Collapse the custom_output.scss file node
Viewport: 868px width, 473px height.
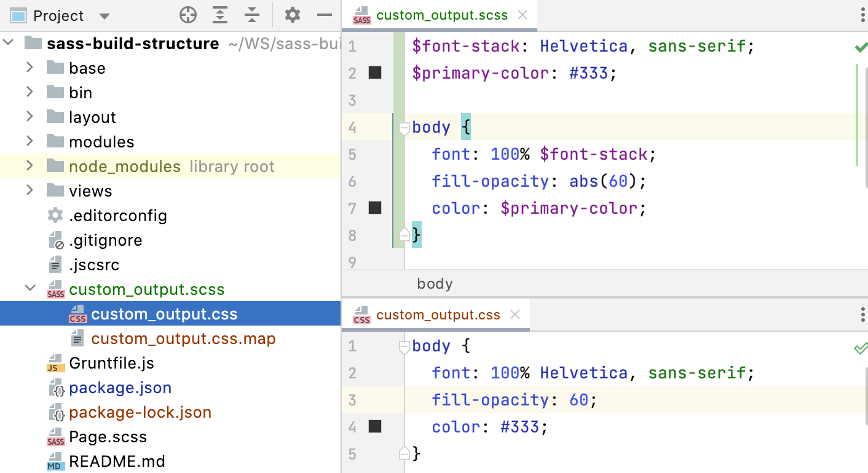coord(30,289)
